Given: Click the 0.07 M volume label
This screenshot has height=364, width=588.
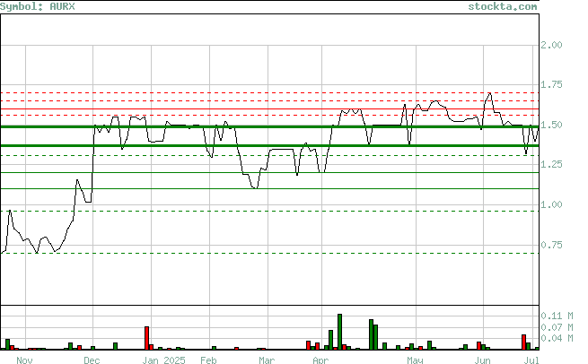Looking at the screenshot, I should [557, 327].
